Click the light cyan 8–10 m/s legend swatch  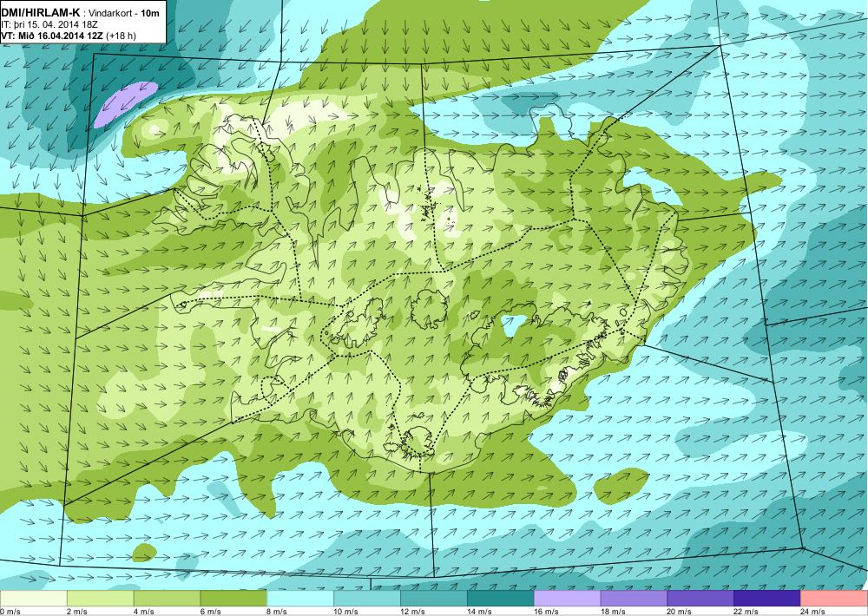pyautogui.click(x=300, y=599)
